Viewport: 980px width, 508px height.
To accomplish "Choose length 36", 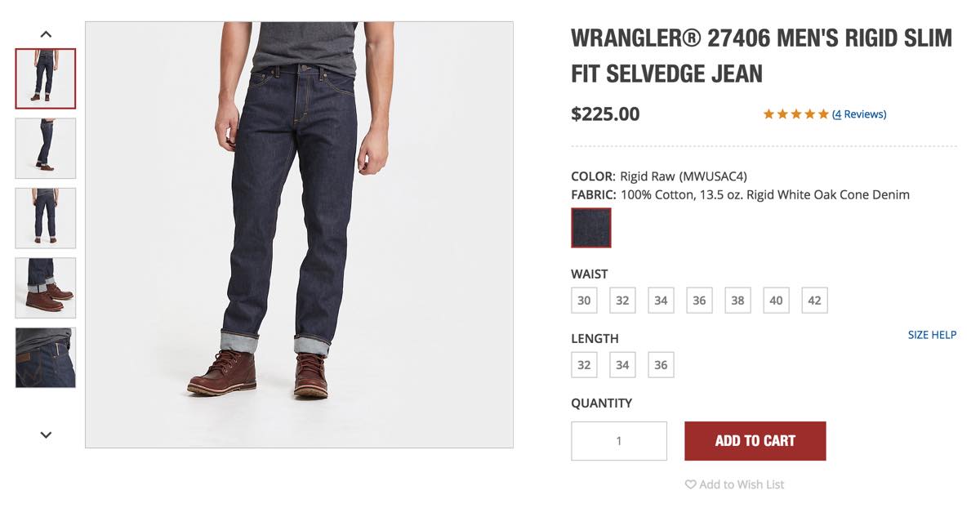I will tap(661, 365).
